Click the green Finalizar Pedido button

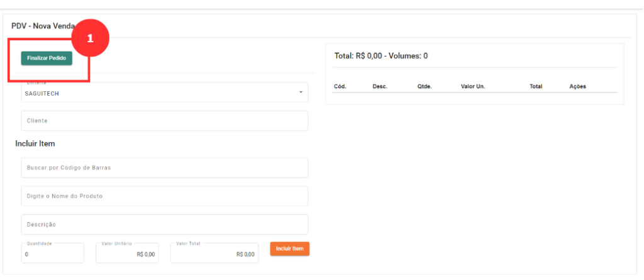tap(47, 58)
